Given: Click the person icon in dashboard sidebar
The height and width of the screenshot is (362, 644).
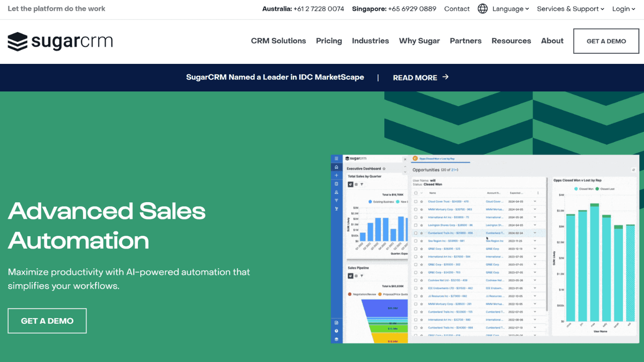Looking at the screenshot, I should coord(336,192).
